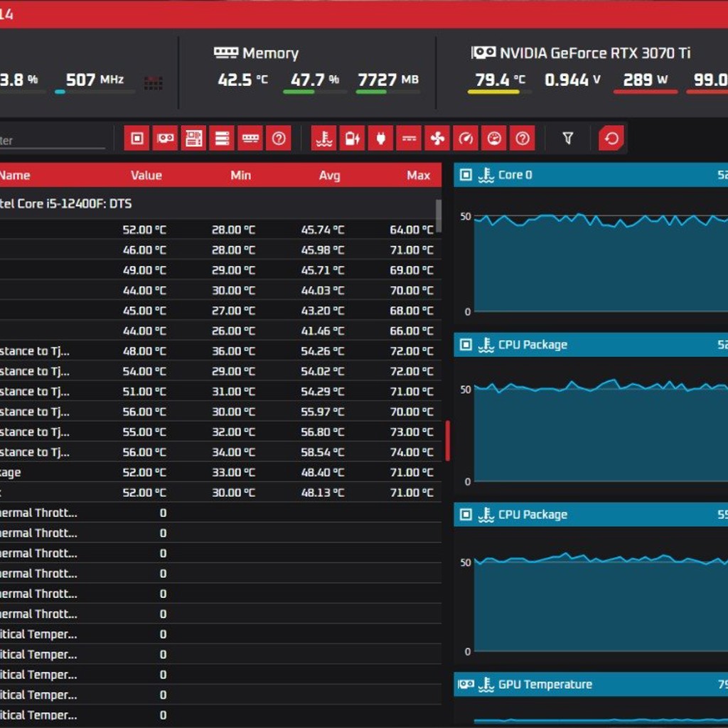Sort table by Name column
The width and height of the screenshot is (728, 728).
point(15,175)
